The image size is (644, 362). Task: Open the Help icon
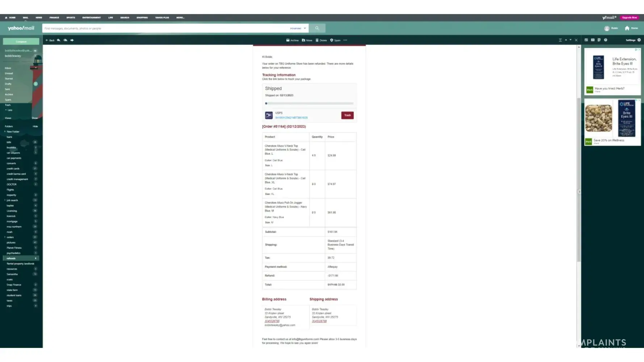click(x=606, y=40)
